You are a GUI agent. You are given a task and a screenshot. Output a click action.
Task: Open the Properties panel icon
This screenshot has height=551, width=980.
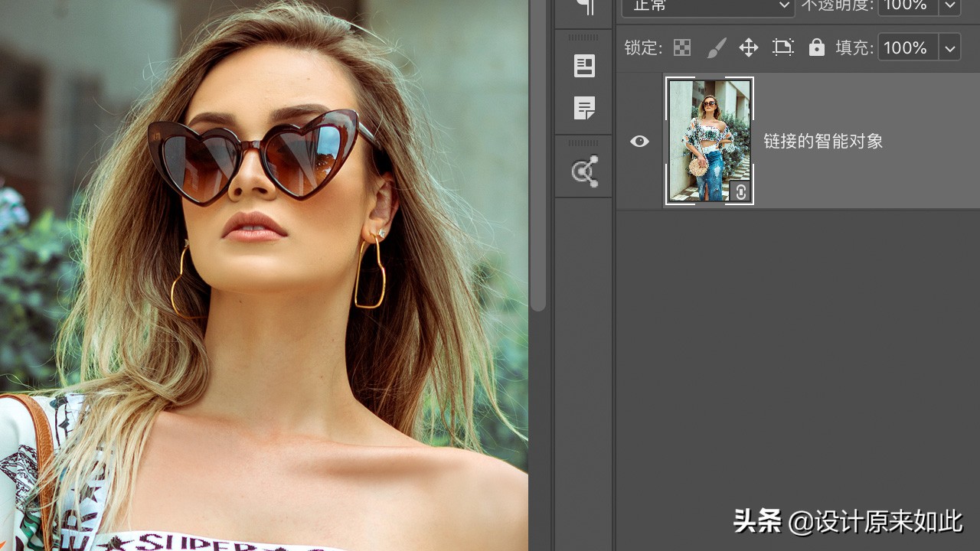585,67
